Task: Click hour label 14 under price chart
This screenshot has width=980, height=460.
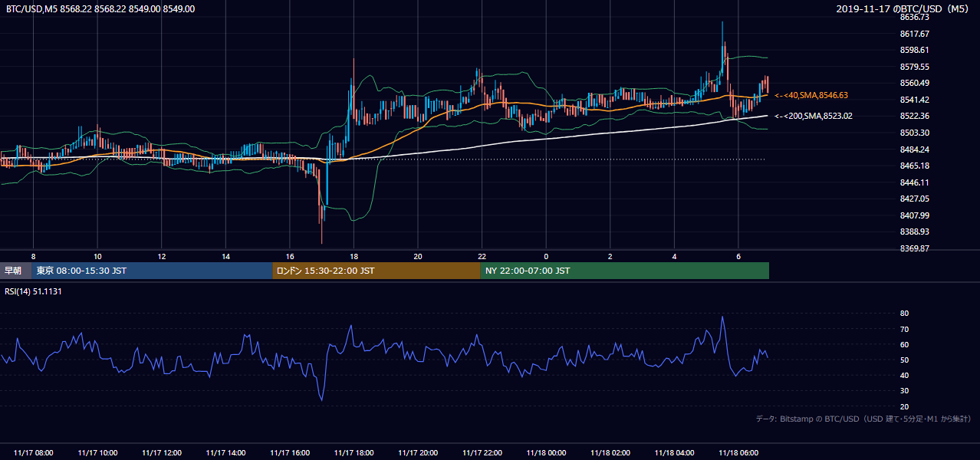Action: pos(225,256)
